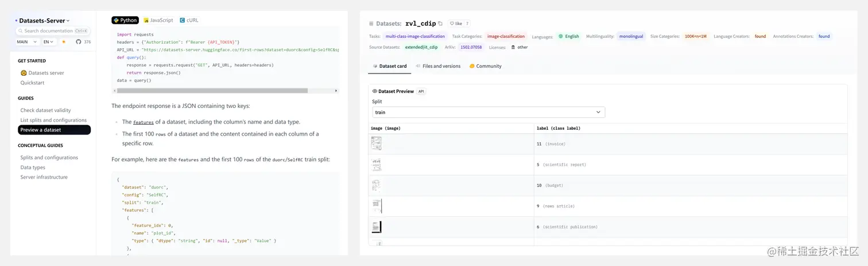Click the horizontal code scrollbar thumb

[x=212, y=91]
